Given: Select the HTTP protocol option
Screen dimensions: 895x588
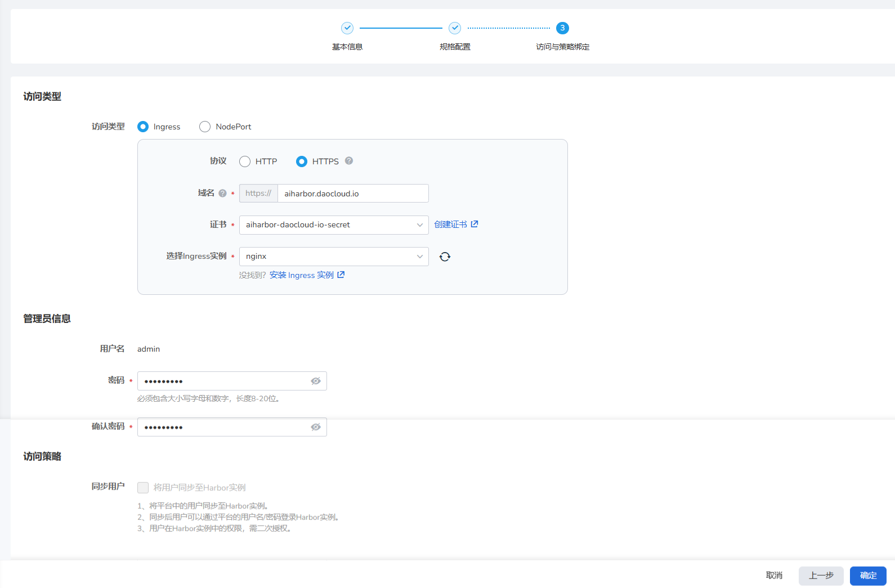Looking at the screenshot, I should pos(245,161).
